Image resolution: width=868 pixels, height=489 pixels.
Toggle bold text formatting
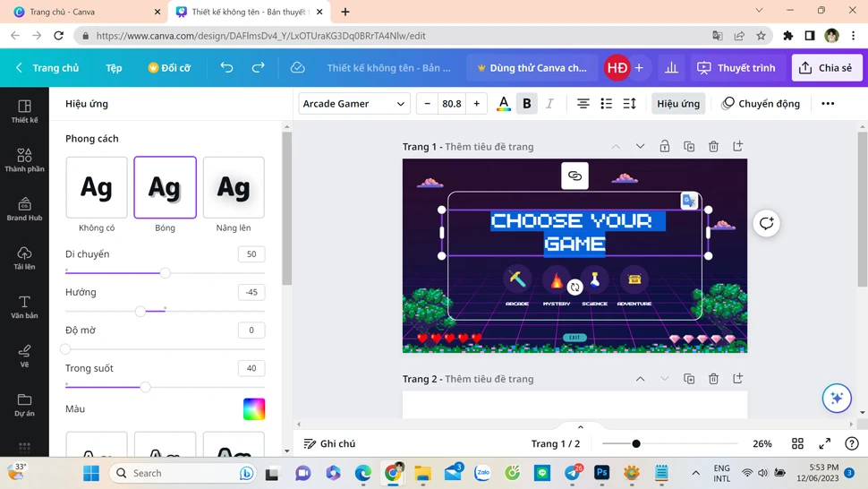[x=527, y=104]
